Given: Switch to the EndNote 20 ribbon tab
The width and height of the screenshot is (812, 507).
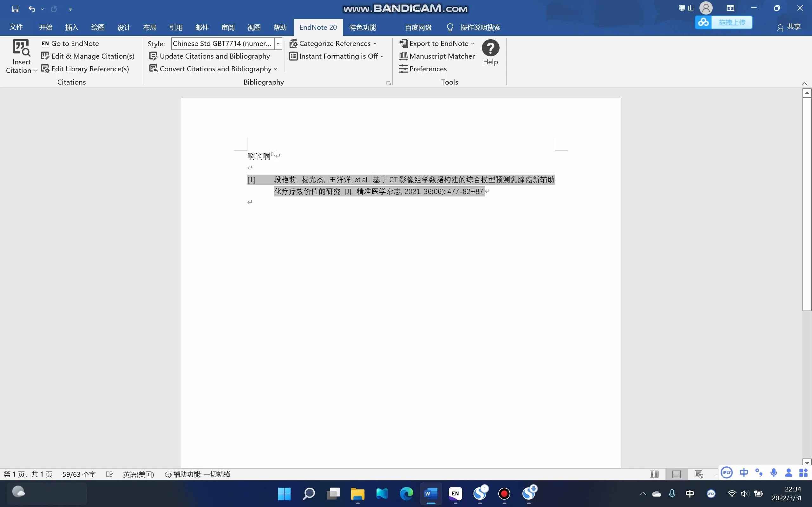Looking at the screenshot, I should tap(318, 27).
